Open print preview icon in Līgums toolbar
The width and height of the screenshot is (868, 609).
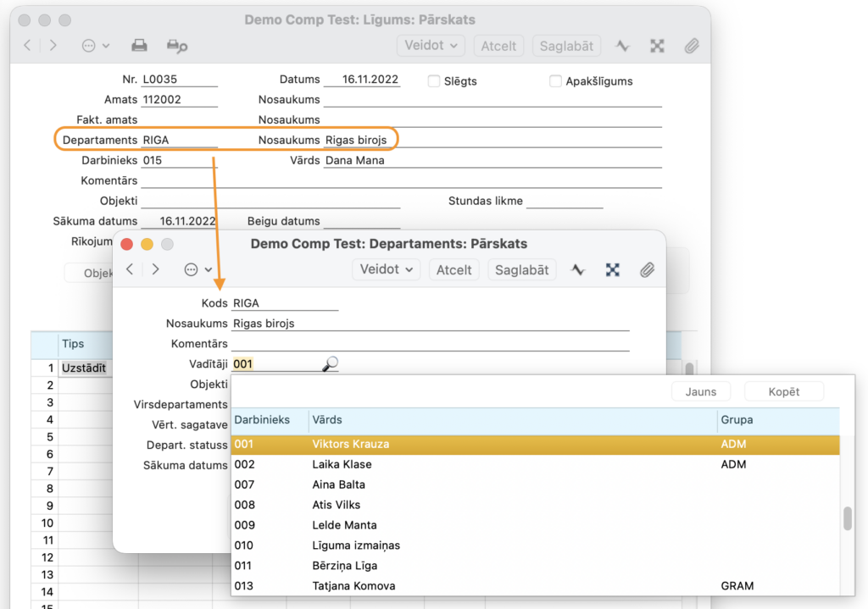click(x=176, y=46)
